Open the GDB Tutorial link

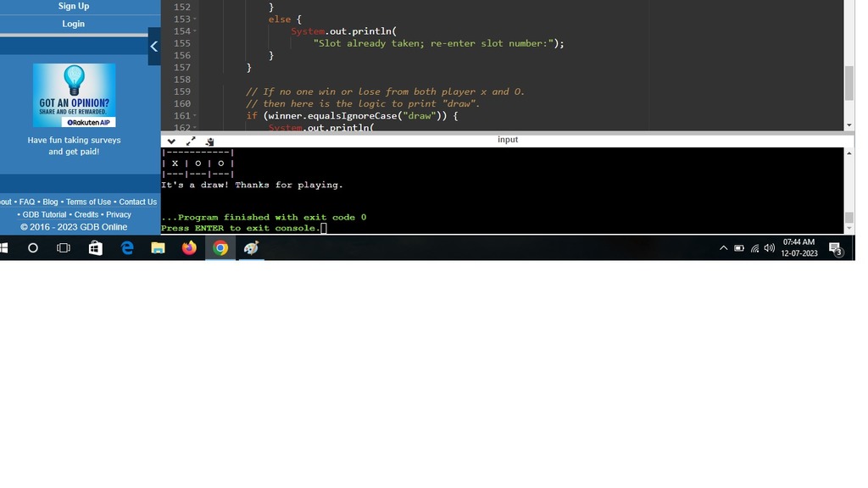[44, 214]
